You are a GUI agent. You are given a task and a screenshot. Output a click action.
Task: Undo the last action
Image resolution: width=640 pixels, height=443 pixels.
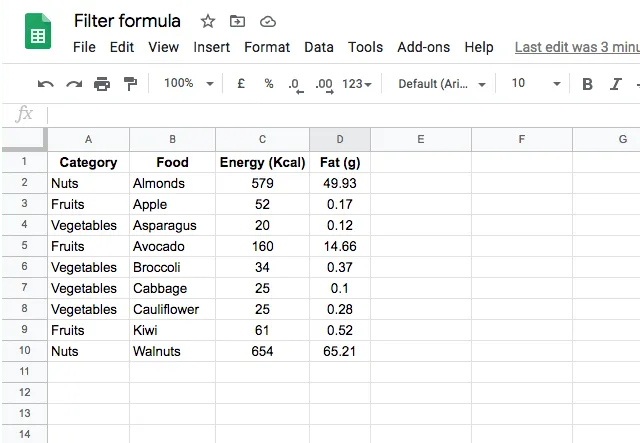45,84
